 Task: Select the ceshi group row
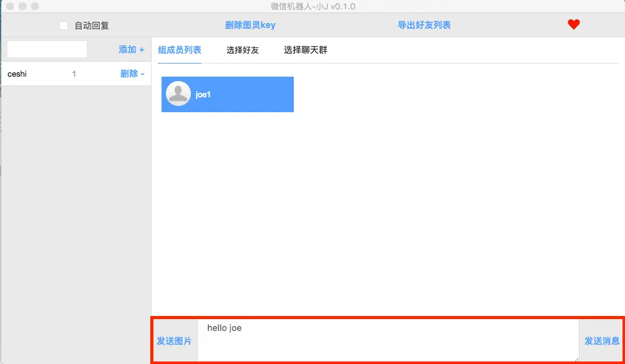pyautogui.click(x=75, y=74)
